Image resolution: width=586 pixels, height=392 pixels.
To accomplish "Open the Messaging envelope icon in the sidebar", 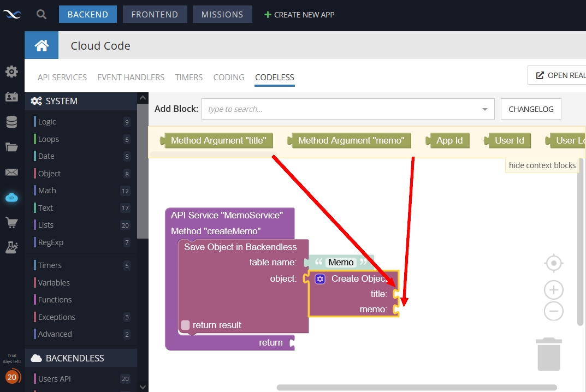I will pyautogui.click(x=11, y=172).
